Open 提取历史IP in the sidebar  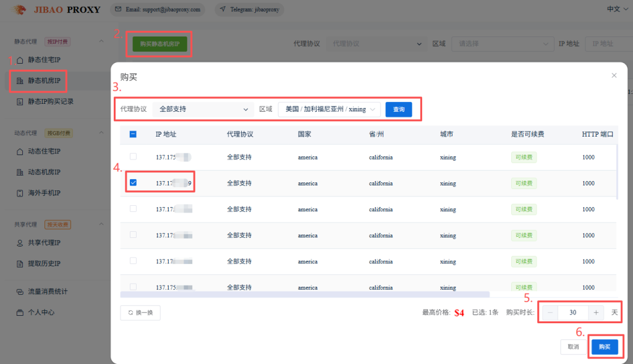(43, 264)
